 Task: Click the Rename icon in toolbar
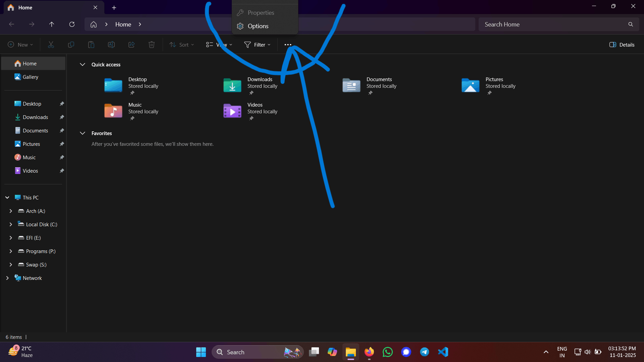point(111,45)
